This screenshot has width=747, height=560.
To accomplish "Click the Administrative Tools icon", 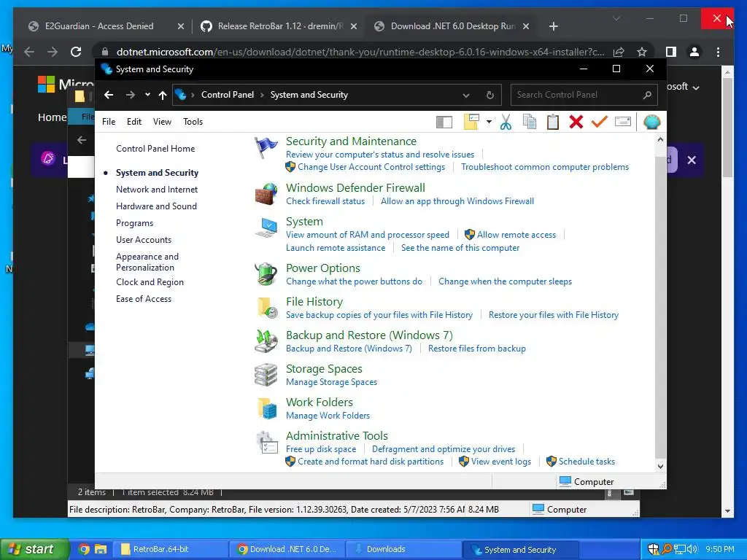I will [267, 443].
